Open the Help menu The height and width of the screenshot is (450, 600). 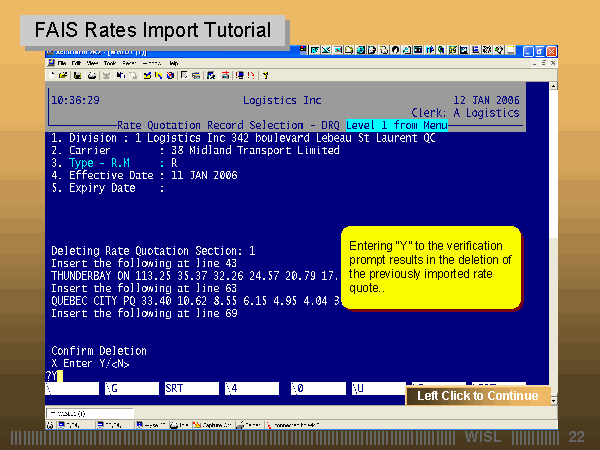coord(171,62)
